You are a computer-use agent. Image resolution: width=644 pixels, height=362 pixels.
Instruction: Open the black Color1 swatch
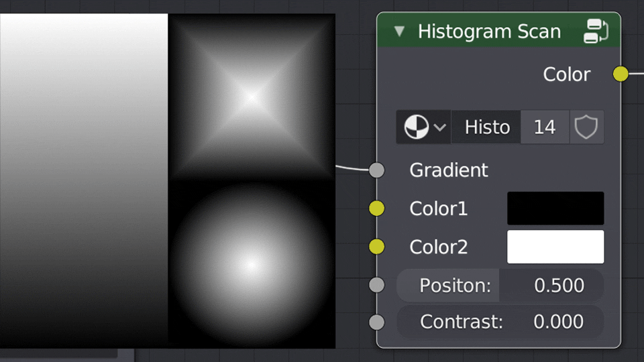pos(555,208)
